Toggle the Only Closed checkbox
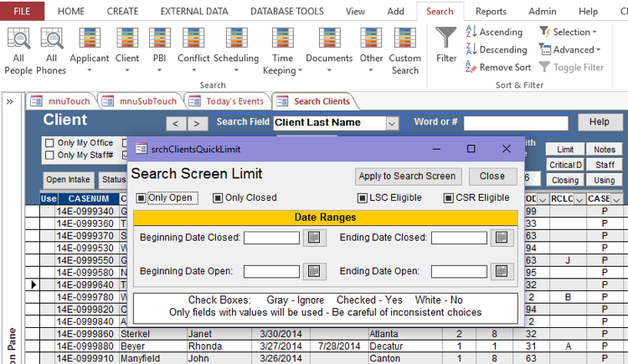Screen dimensions: 628x364 (x=218, y=197)
